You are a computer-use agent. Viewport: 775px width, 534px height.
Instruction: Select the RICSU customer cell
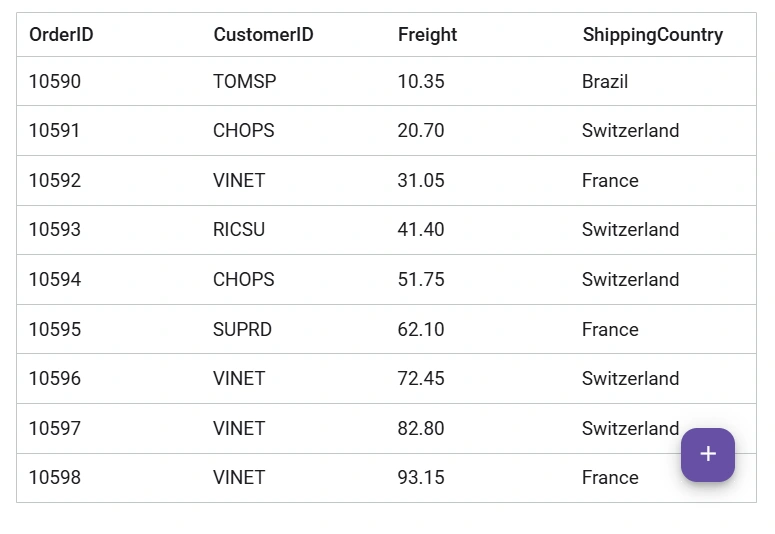tap(239, 230)
